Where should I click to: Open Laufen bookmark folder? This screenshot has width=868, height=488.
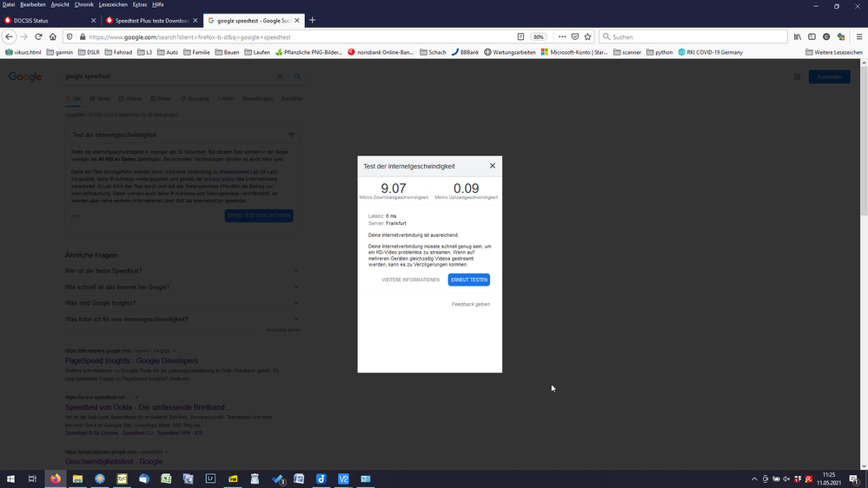(257, 53)
